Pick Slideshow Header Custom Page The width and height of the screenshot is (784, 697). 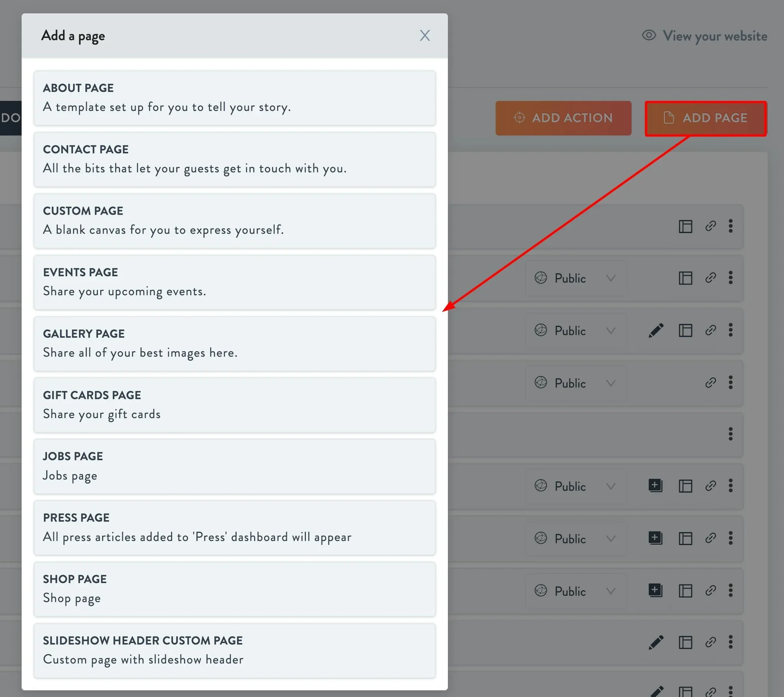click(x=235, y=650)
